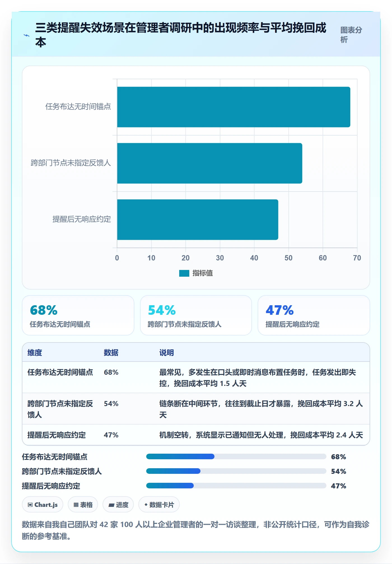Click the description mentioning 2.4 人天
Image resolution: width=392 pixels, height=564 pixels.
tap(261, 435)
